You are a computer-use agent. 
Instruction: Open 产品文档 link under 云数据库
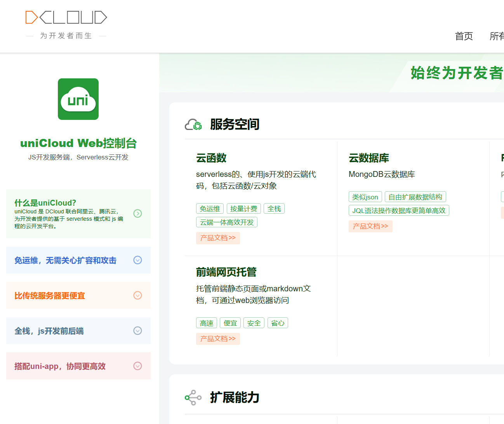click(x=370, y=226)
